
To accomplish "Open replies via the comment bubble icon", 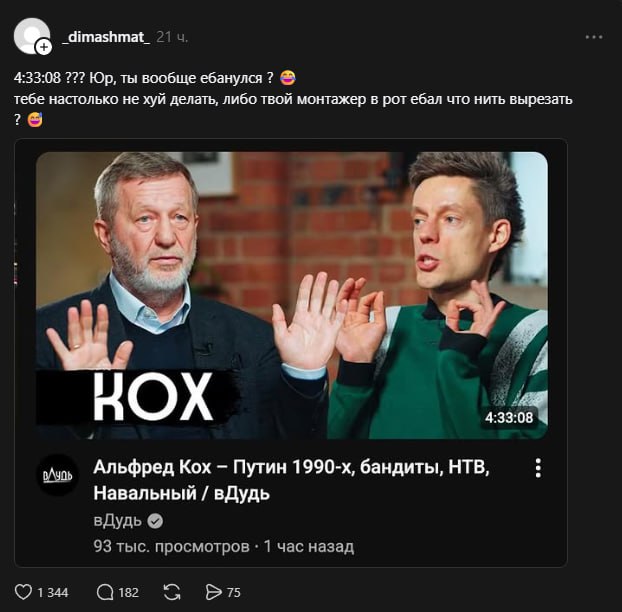I will [105, 592].
